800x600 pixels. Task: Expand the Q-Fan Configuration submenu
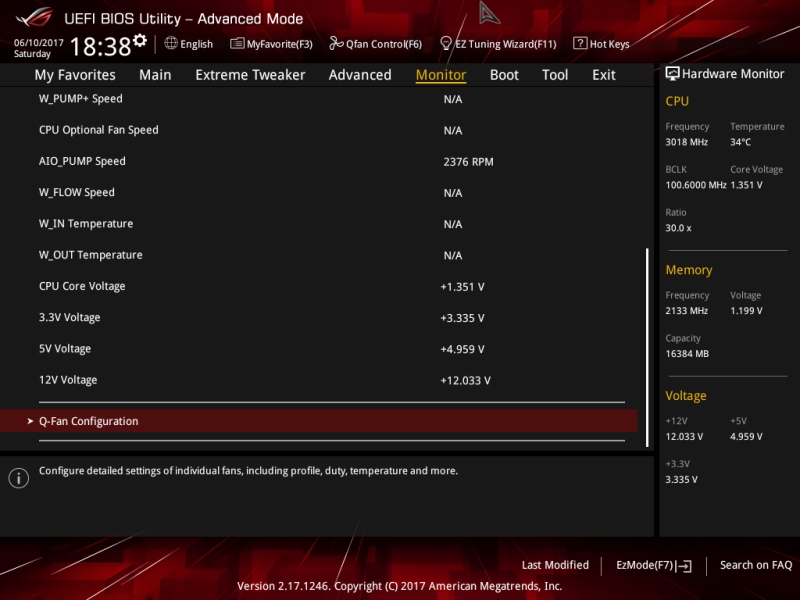(x=319, y=421)
